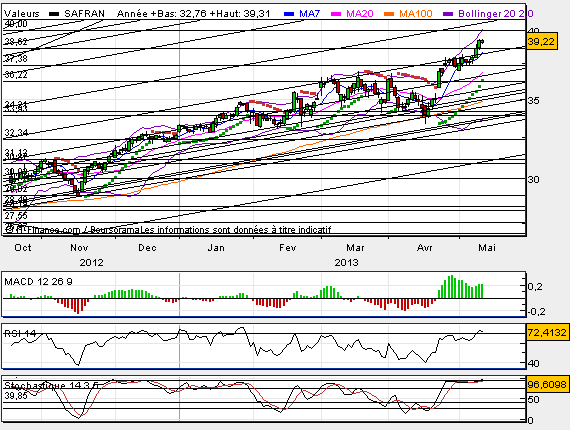
Task: Click the yellow 39,22 current price box
Action: click(x=542, y=42)
